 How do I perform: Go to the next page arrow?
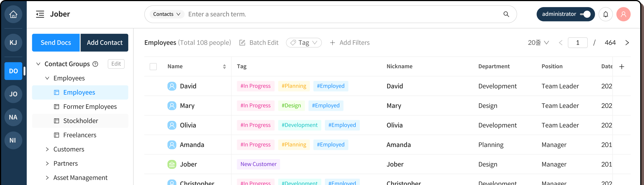pos(627,43)
